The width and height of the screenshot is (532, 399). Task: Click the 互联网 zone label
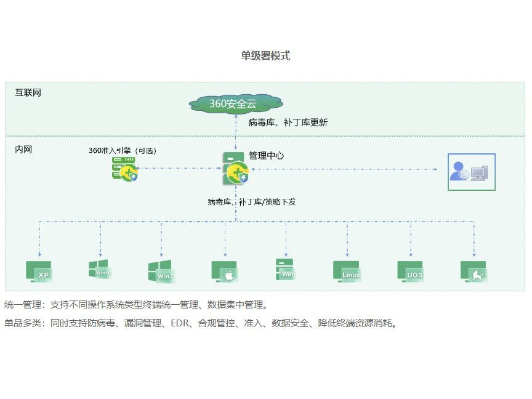coord(28,92)
